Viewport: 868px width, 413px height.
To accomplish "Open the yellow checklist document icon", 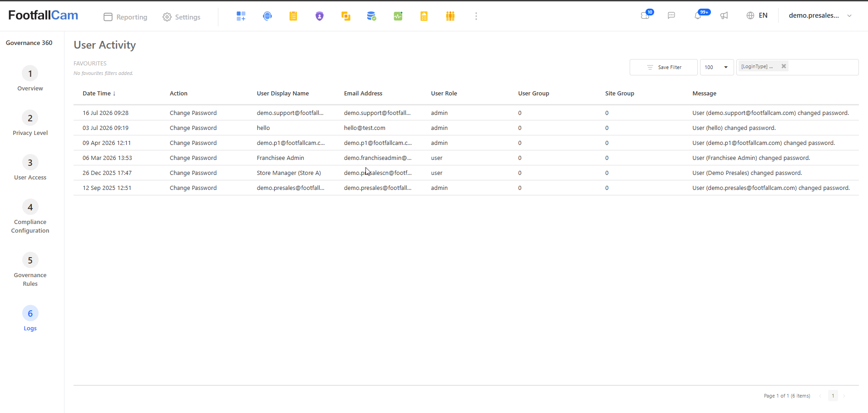I will point(424,16).
